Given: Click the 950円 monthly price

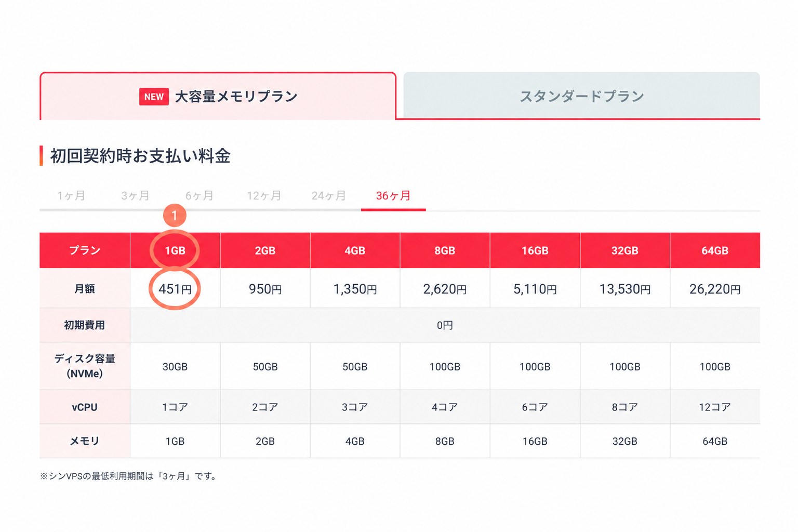Looking at the screenshot, I should pos(265,289).
